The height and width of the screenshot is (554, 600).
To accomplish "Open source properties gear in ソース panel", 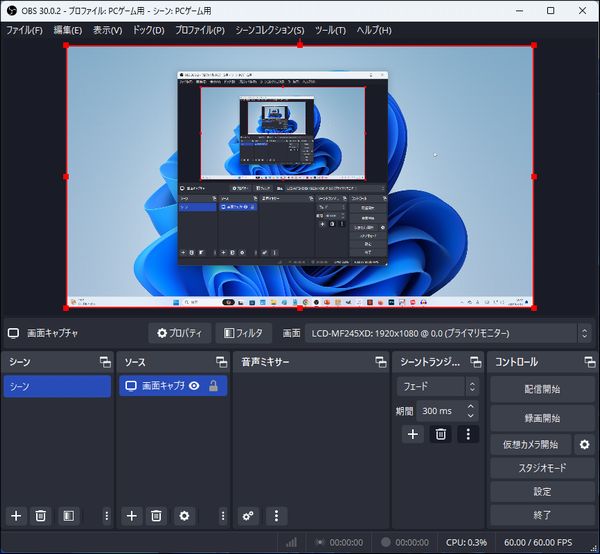I will click(184, 516).
